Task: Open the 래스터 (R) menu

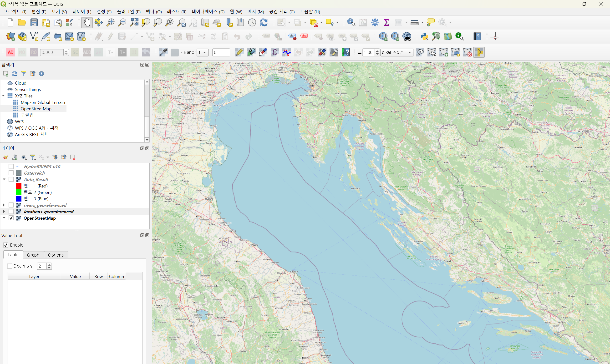Action: (x=177, y=12)
